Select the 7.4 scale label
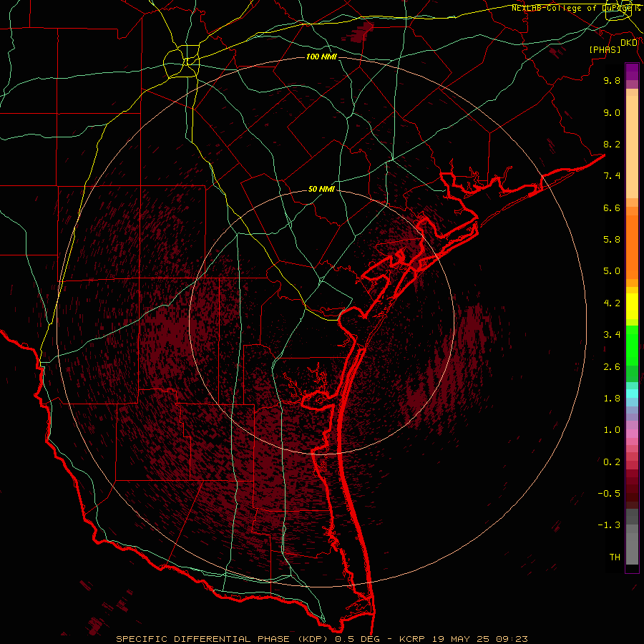This screenshot has height=644, width=644. (612, 176)
